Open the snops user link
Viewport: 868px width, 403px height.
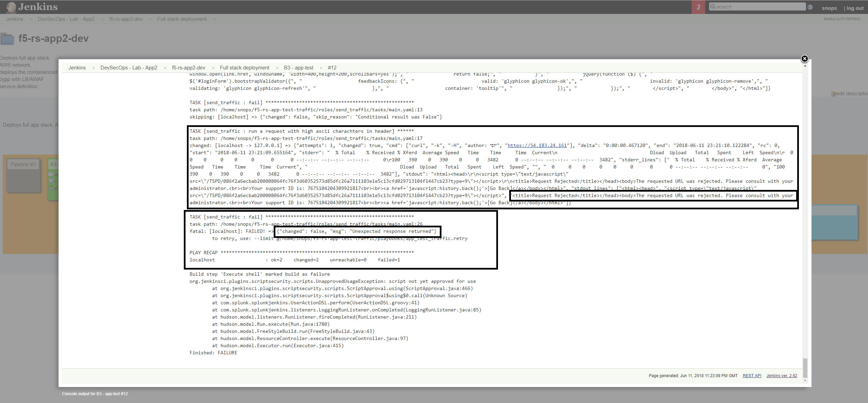(x=829, y=8)
